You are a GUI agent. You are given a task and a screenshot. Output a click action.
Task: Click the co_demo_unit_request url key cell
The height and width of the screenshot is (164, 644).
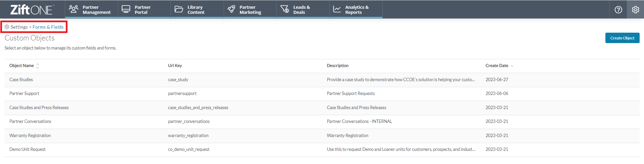click(x=189, y=150)
